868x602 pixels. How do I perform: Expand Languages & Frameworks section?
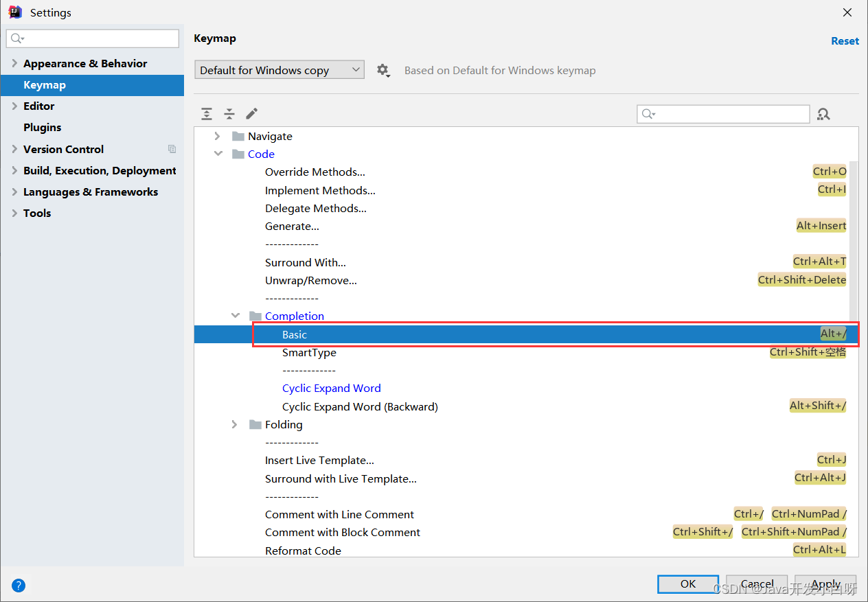coord(14,192)
